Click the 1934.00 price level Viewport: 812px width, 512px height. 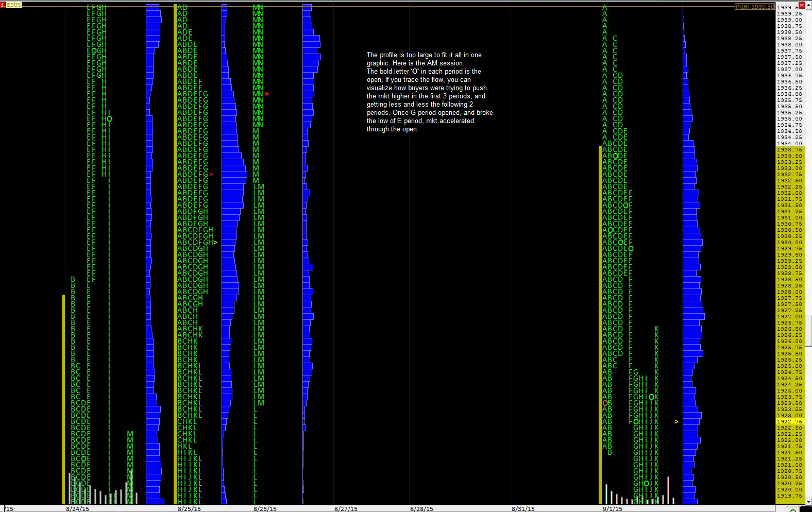[789, 143]
